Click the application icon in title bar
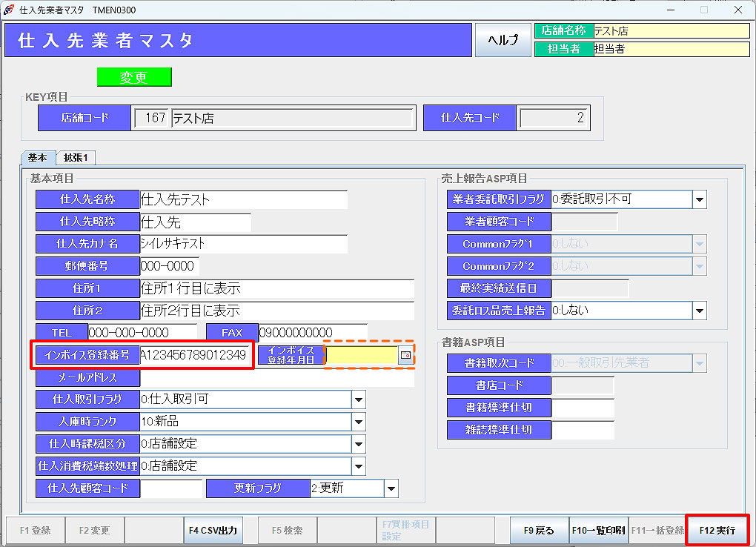The height and width of the screenshot is (547, 756). pos(9,10)
